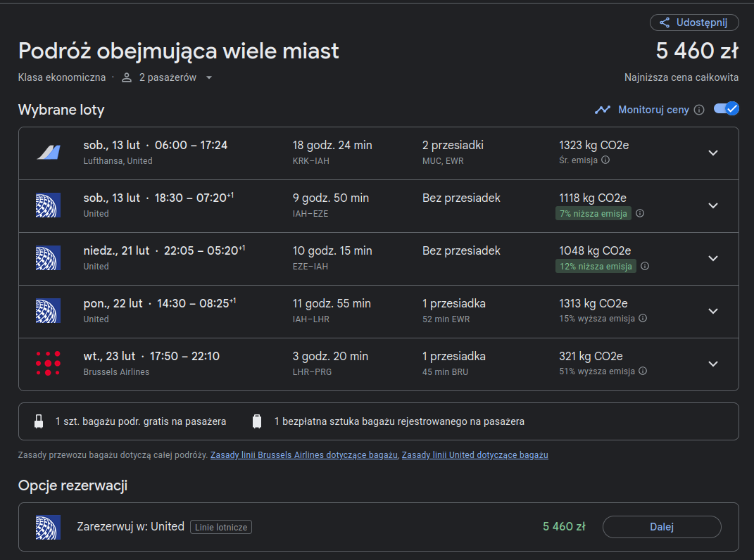Open info icon beside 12% niższa emisja
The height and width of the screenshot is (560, 754).
pyautogui.click(x=645, y=266)
